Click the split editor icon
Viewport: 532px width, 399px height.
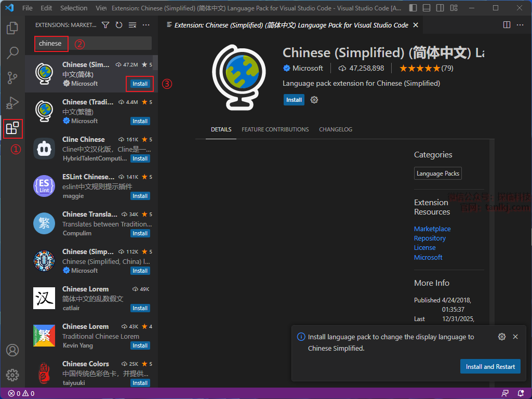(x=507, y=25)
